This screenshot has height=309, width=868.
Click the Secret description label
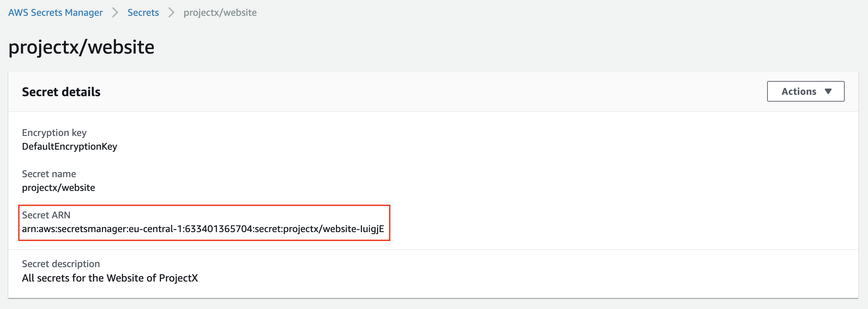coord(61,264)
